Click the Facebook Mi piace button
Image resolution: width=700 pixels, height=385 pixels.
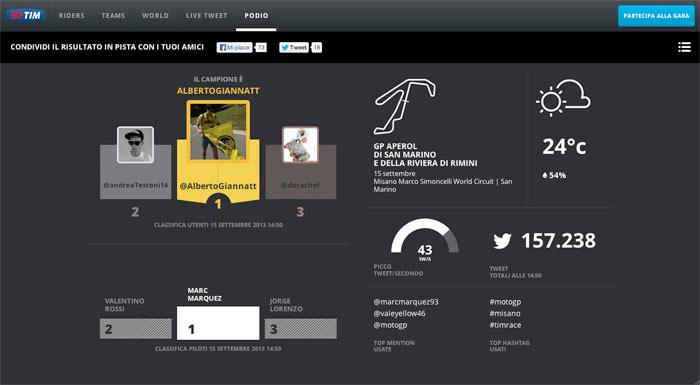[234, 47]
